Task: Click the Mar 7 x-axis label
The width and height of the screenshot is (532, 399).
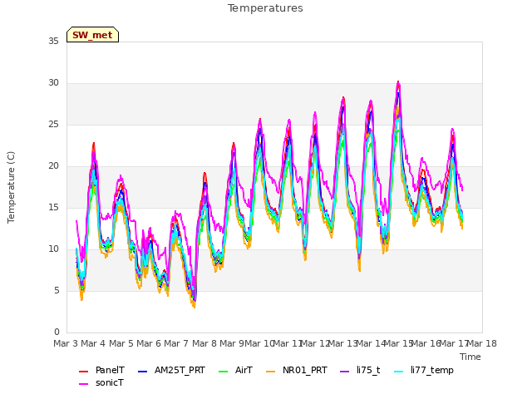Action: click(176, 343)
